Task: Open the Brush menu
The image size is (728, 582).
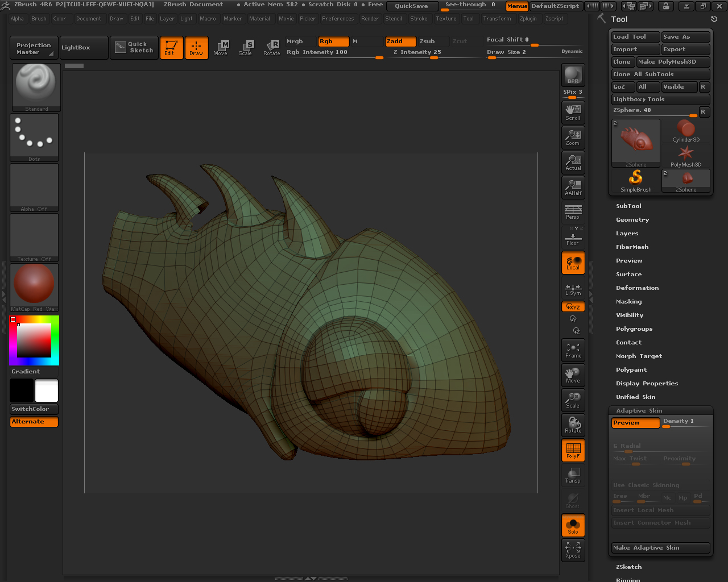Action: (39, 19)
